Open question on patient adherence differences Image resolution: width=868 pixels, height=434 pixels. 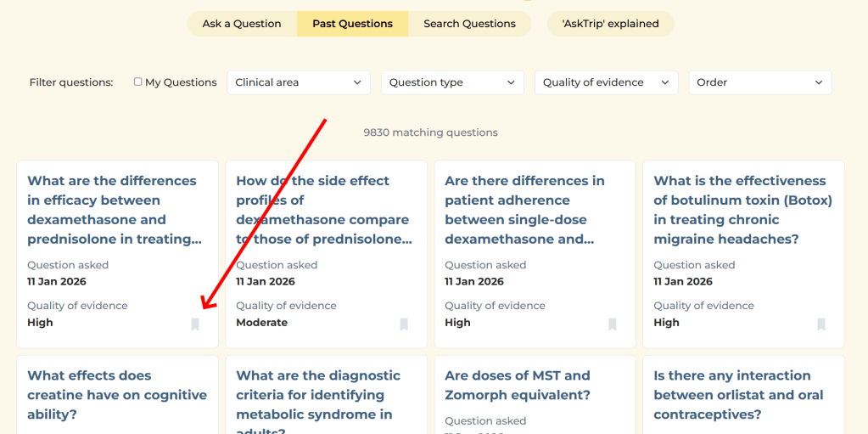524,210
